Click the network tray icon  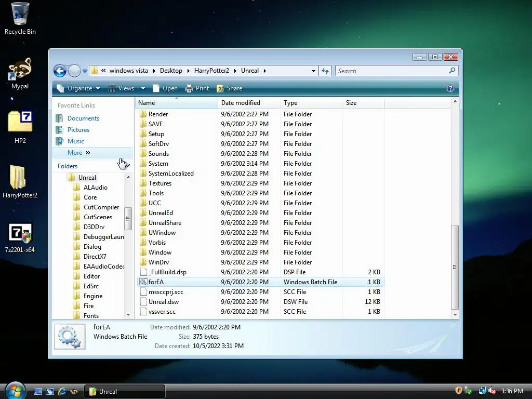click(482, 391)
